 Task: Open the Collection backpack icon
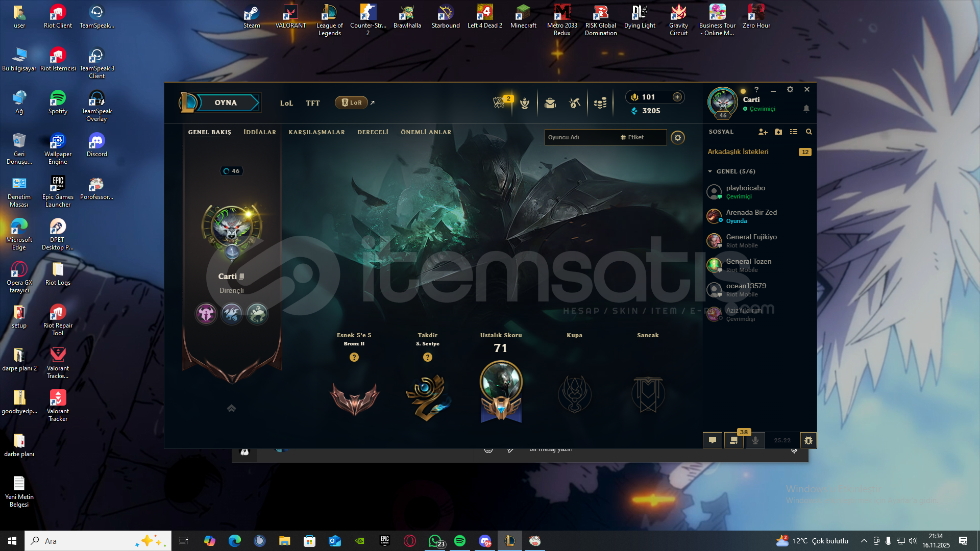(x=550, y=104)
